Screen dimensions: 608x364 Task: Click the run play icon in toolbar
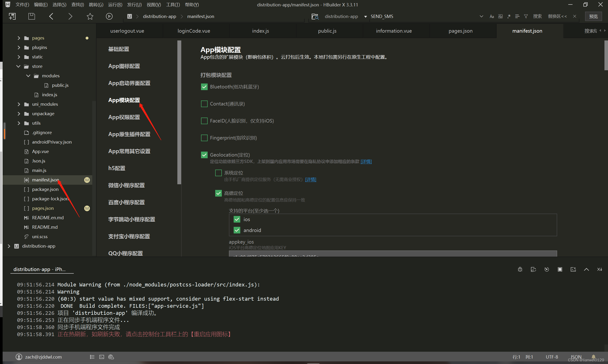point(109,16)
